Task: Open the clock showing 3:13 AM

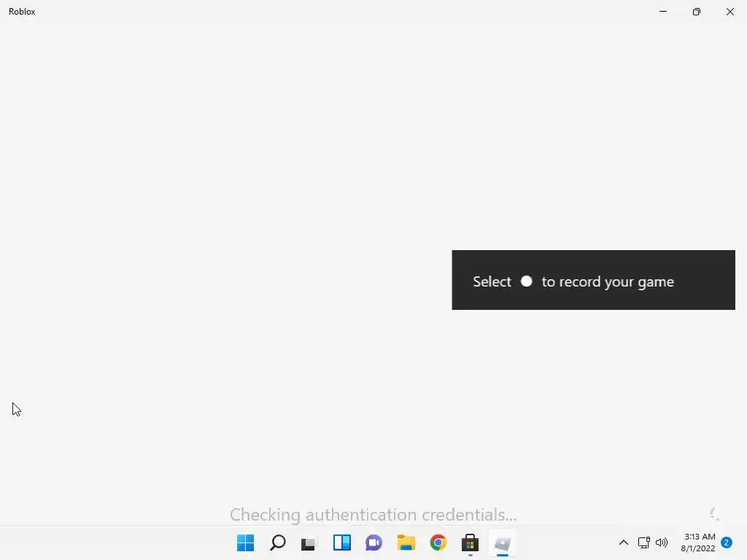Action: click(x=698, y=542)
